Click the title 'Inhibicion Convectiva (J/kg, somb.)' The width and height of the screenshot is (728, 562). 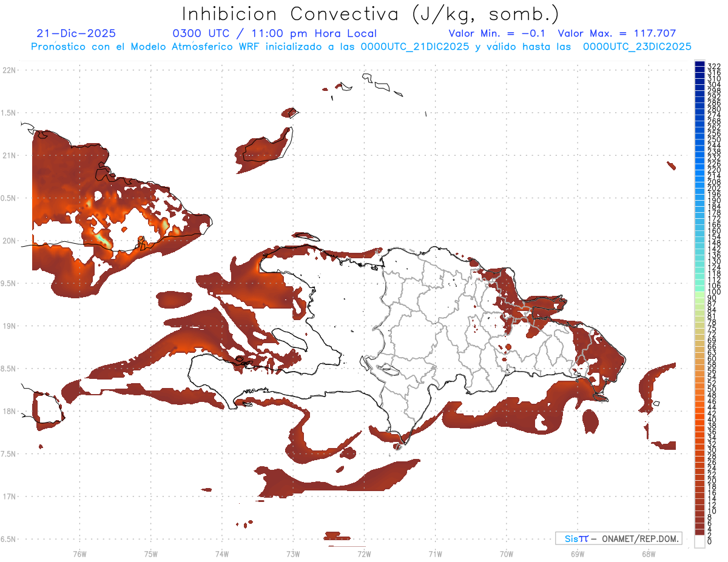pyautogui.click(x=369, y=14)
